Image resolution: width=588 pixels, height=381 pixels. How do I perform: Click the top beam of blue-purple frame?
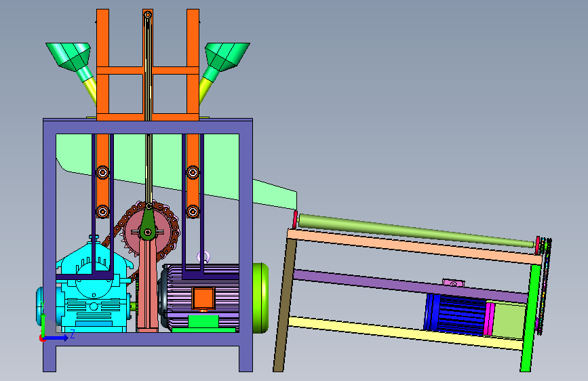pos(148,126)
